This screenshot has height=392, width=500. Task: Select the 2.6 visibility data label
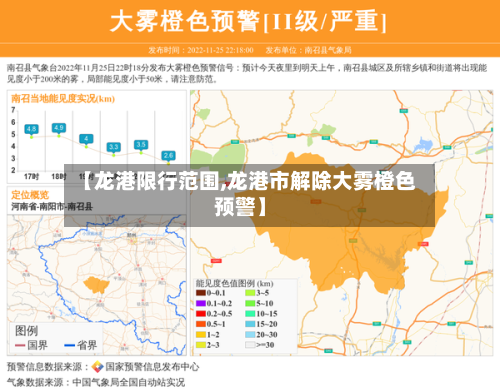(x=168, y=156)
